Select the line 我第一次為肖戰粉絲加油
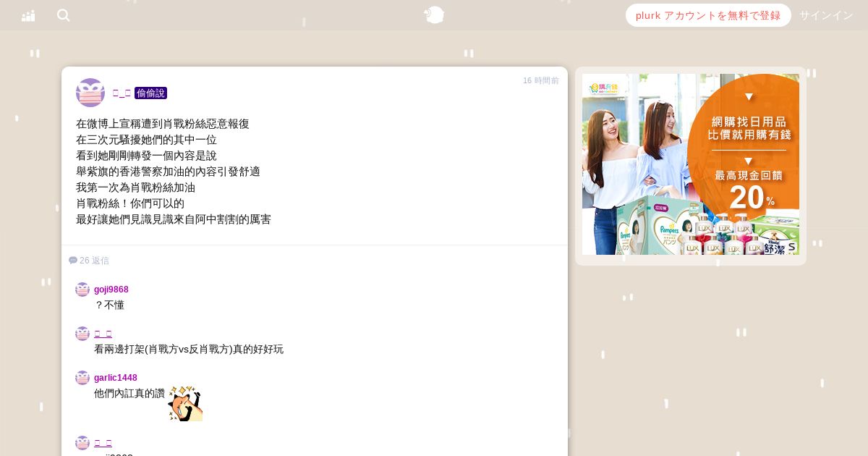868x456 pixels. point(136,187)
